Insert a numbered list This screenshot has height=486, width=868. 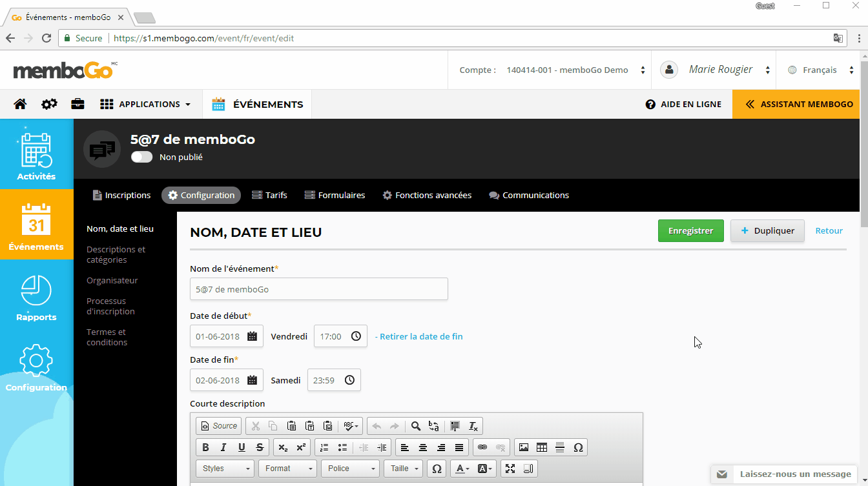pos(324,447)
